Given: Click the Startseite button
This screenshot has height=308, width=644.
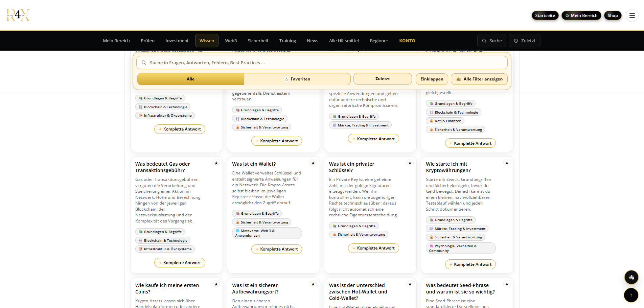Looking at the screenshot, I should coord(545,16).
